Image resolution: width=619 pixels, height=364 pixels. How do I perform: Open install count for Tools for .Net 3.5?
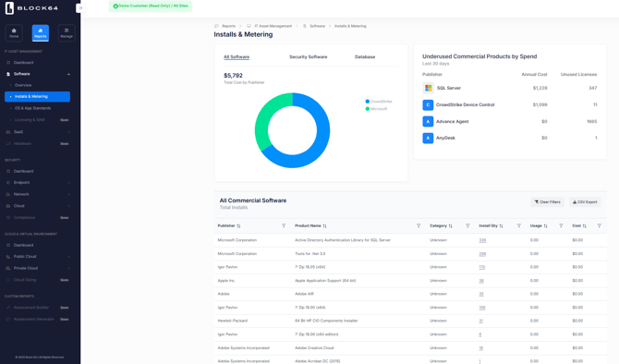(482, 254)
